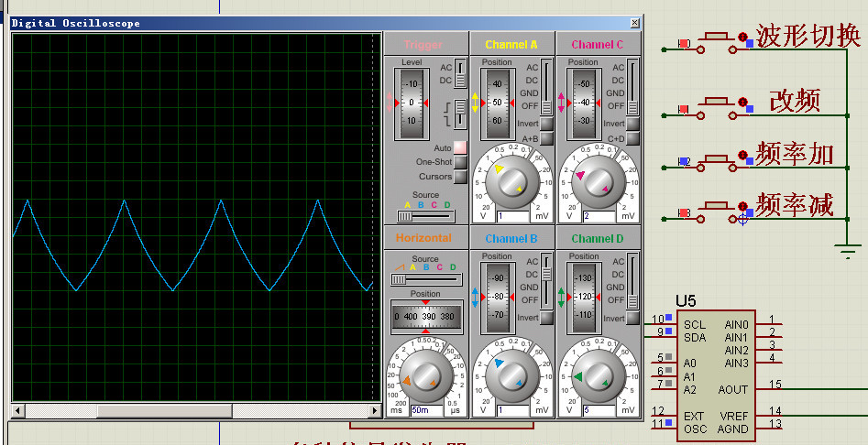868x445 pixels.
Task: Click the oscilloscope horizontal scrollbar thumb
Action: tap(164, 411)
